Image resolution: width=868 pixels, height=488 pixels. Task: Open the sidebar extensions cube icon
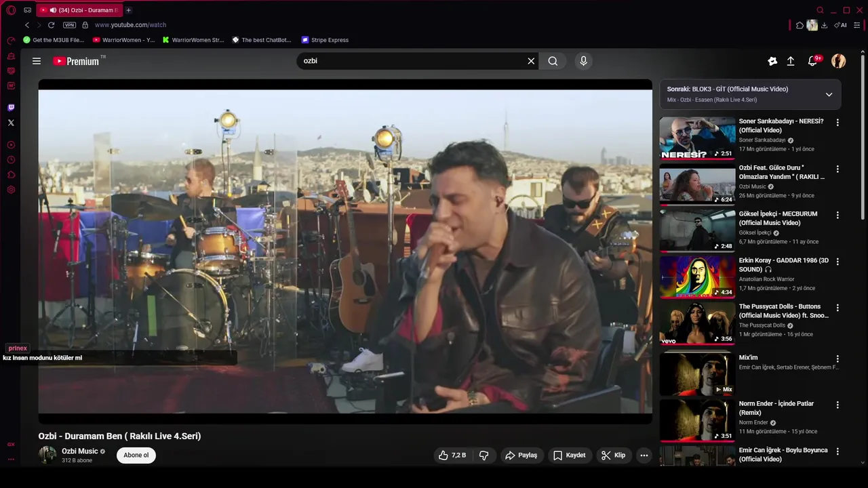(11, 175)
